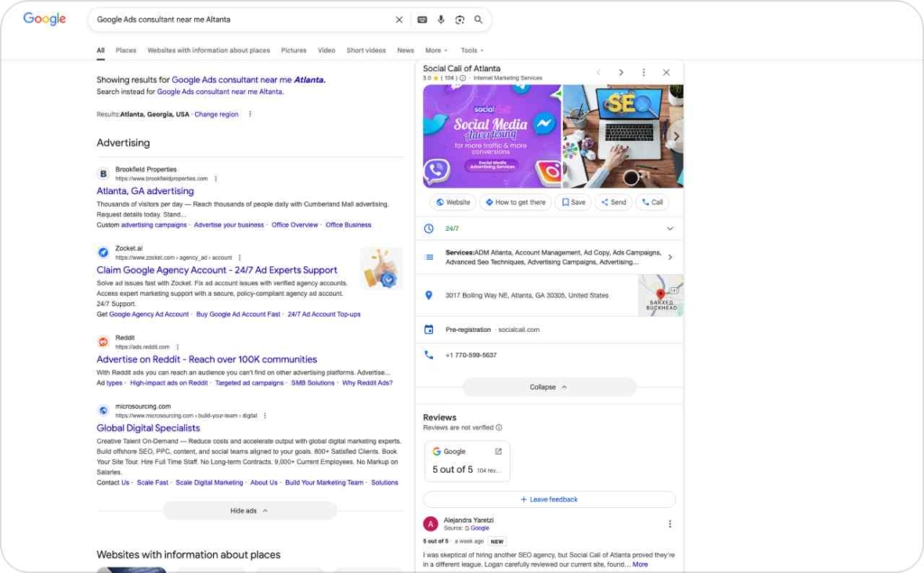Click the Google logo
This screenshot has height=573, width=924.
pos(43,18)
